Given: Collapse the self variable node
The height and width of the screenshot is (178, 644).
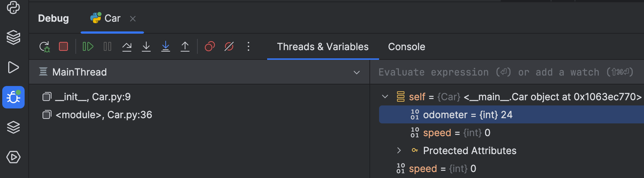Looking at the screenshot, I should tap(385, 97).
